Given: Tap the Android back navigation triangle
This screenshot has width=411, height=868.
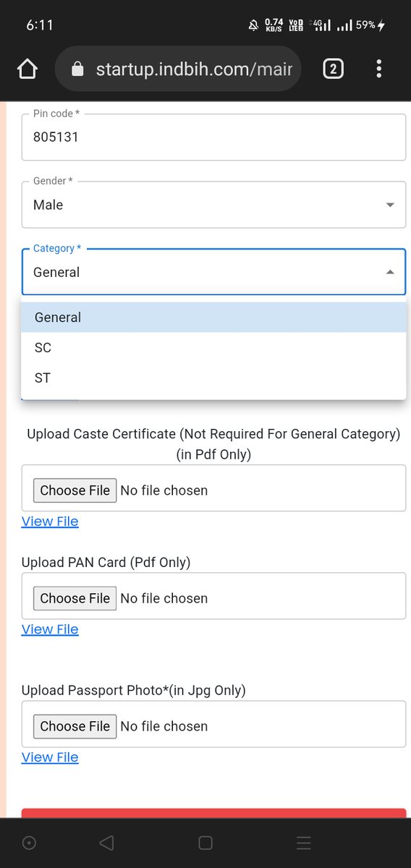Looking at the screenshot, I should tap(106, 843).
